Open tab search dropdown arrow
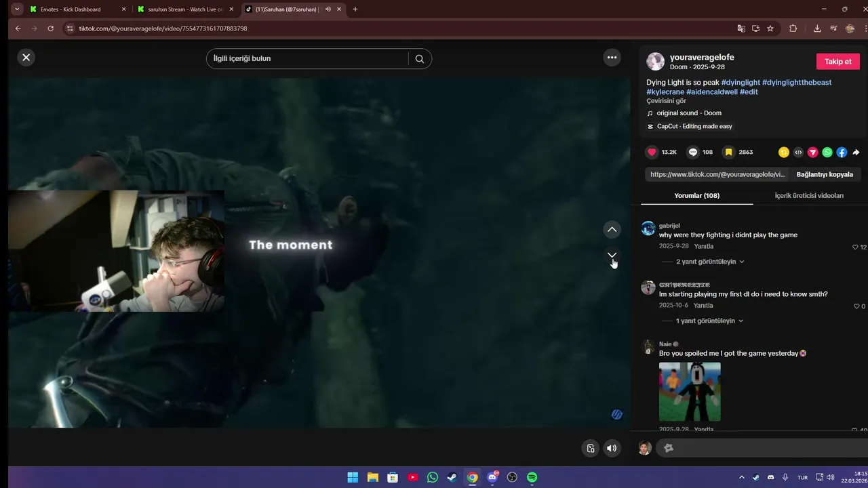The height and width of the screenshot is (488, 868). [16, 9]
